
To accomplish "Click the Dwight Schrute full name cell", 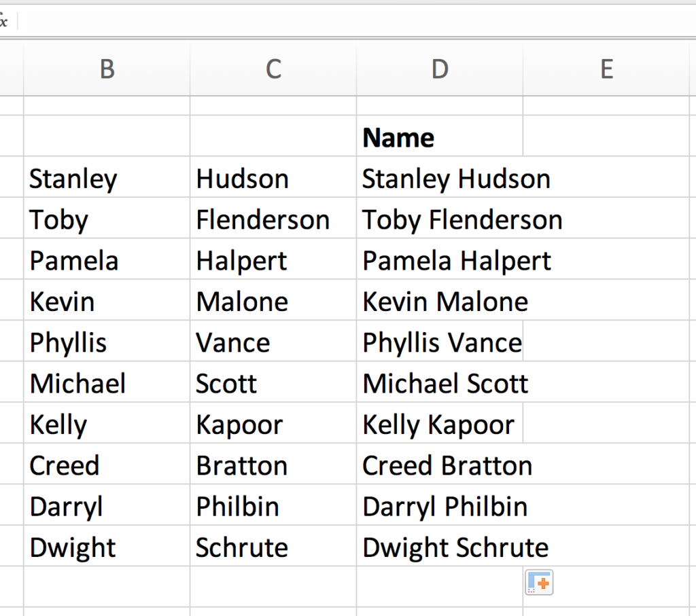I will click(440, 546).
